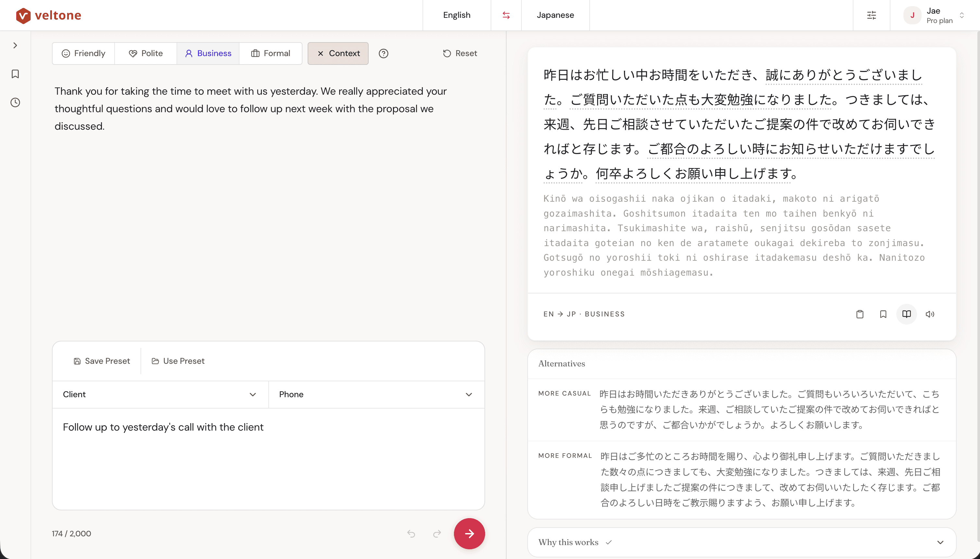Open the history clock icon
The height and width of the screenshot is (559, 980).
(15, 102)
